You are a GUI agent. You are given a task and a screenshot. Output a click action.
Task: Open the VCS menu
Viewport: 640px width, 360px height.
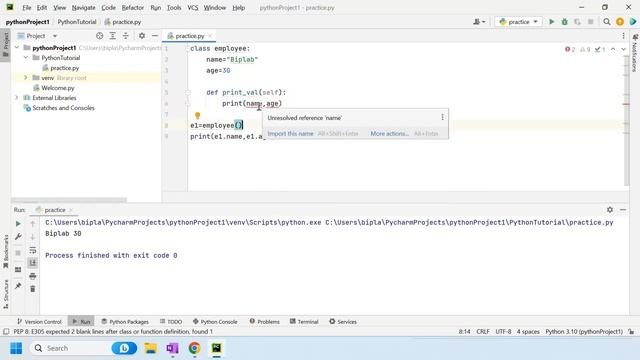(193, 7)
